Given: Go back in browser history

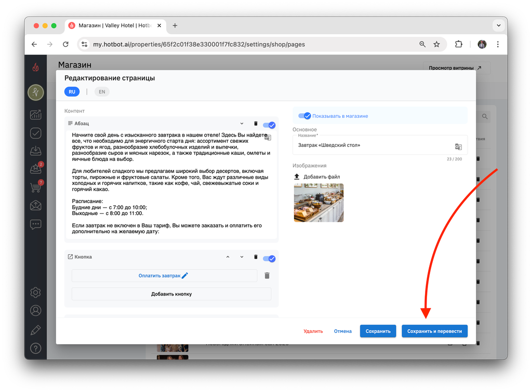Looking at the screenshot, I should click(34, 45).
